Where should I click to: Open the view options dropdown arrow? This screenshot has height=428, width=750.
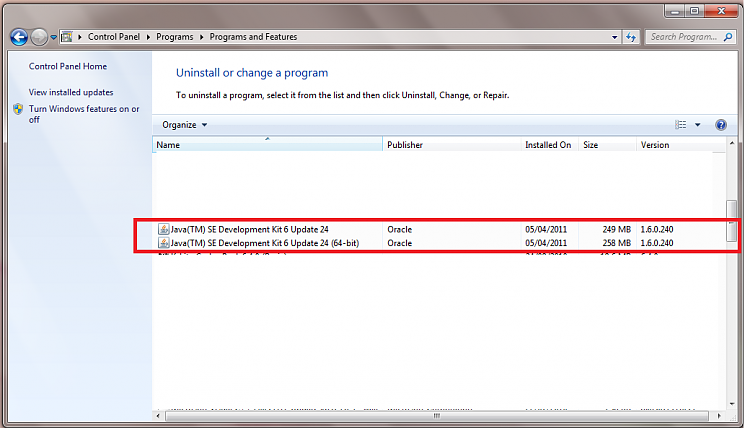697,125
